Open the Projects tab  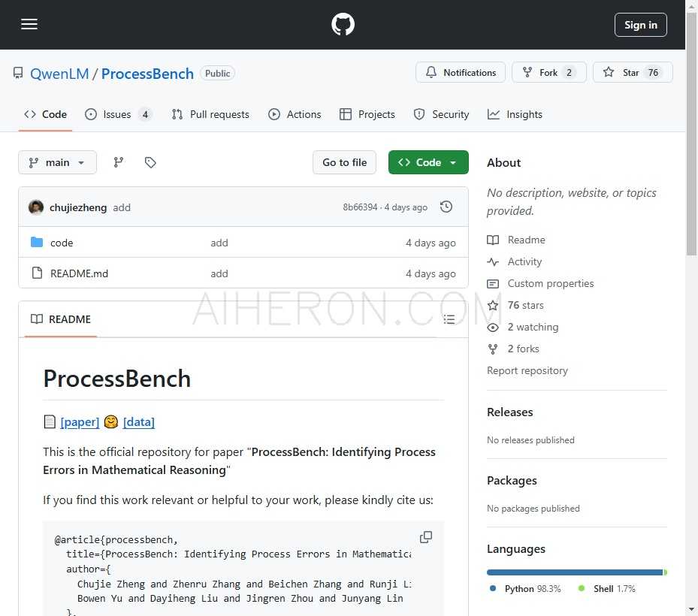pos(367,114)
